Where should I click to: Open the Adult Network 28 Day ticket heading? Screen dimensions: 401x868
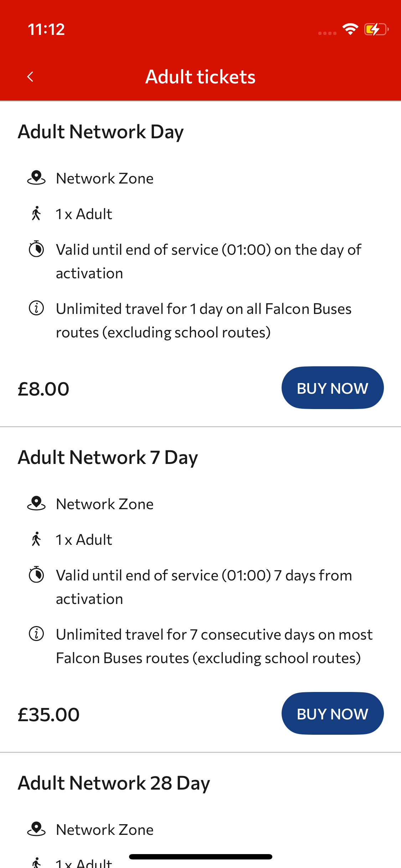pos(114,783)
